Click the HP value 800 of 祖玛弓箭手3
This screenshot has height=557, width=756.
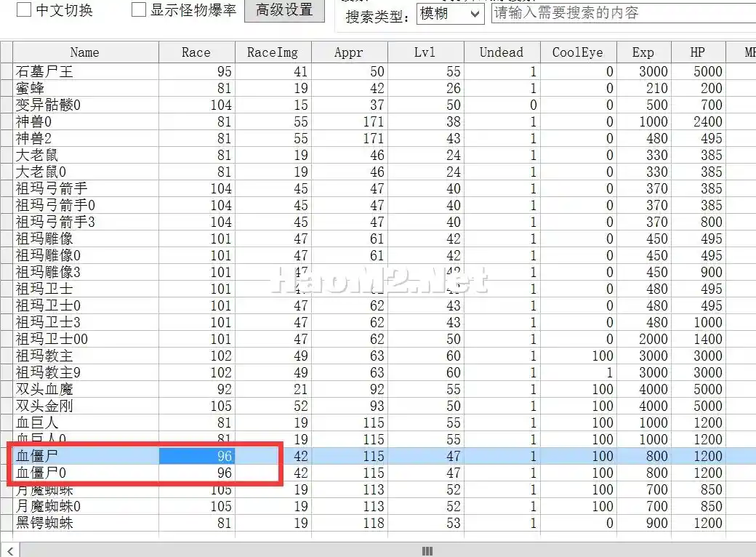pyautogui.click(x=698, y=222)
